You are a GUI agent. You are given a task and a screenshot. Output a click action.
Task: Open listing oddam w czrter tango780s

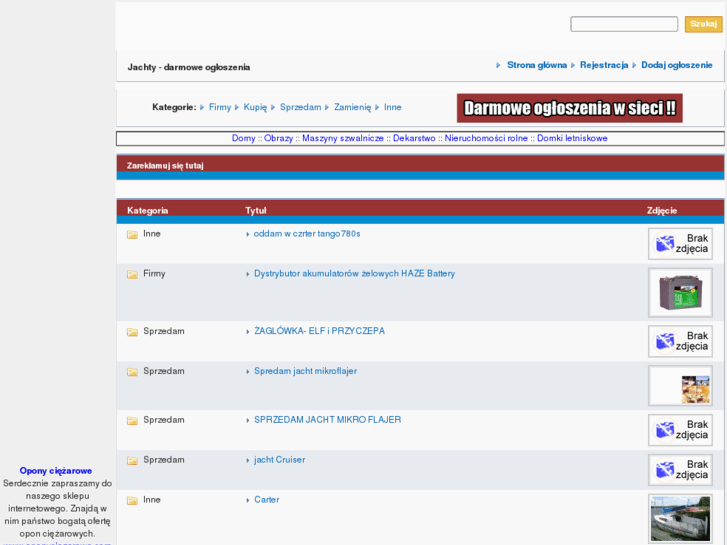tap(307, 234)
